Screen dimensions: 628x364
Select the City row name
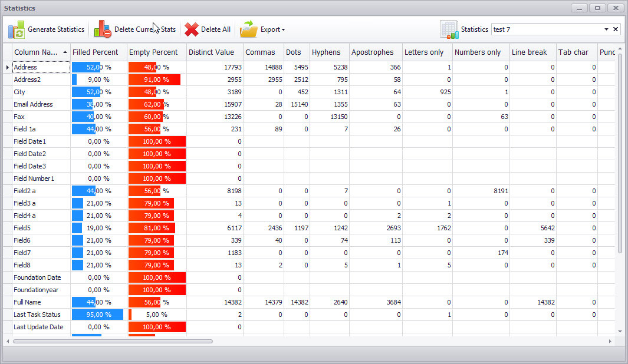coord(19,92)
